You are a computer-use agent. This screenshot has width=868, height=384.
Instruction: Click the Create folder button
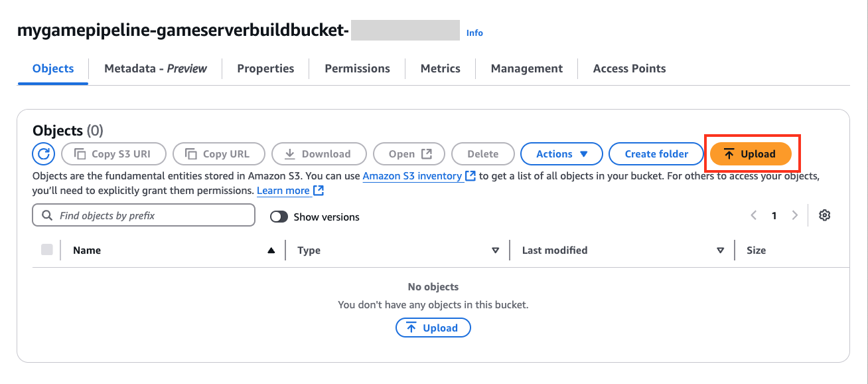click(656, 153)
